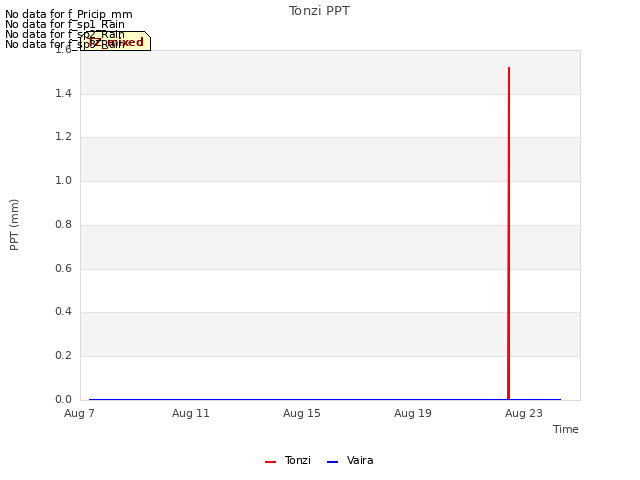Screen dimensions: 640x480
Task: Toggle the Tonzi legend entry
Action: pos(288,460)
